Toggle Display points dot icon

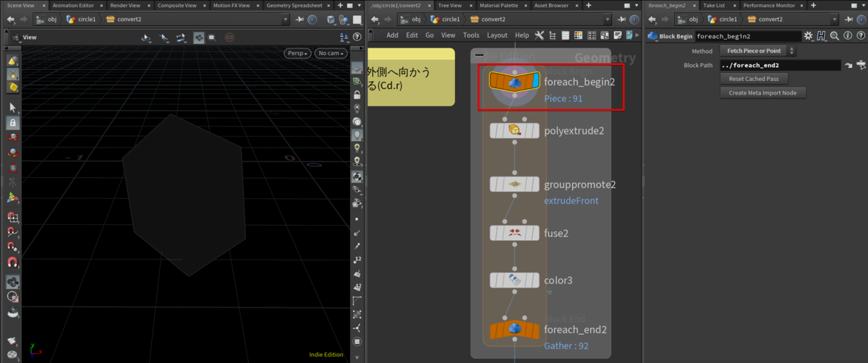click(357, 218)
